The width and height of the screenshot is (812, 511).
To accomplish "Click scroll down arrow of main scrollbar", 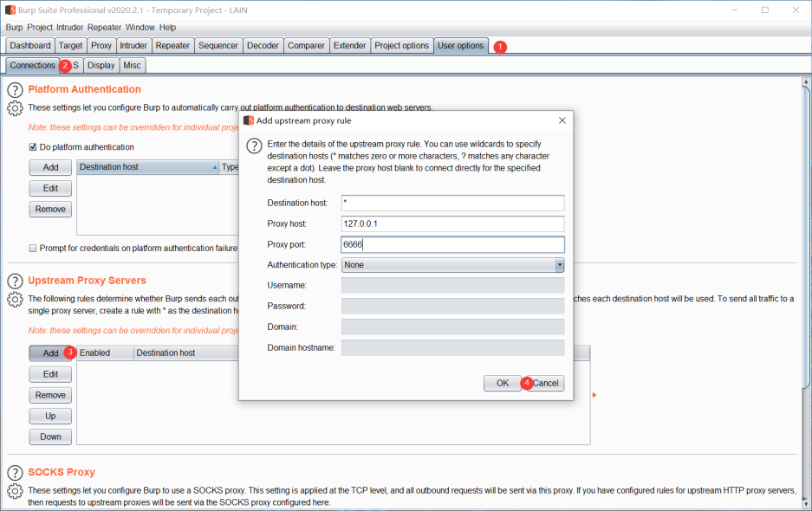I will [806, 503].
